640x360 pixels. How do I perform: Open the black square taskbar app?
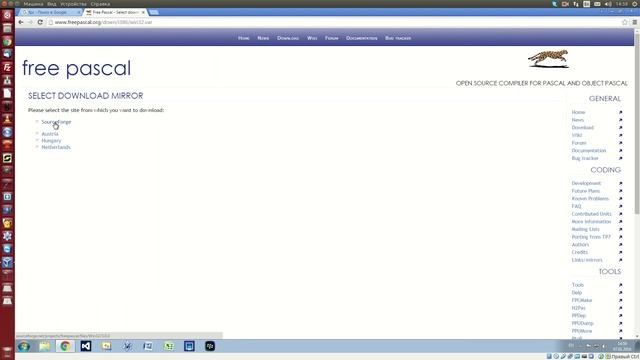tap(210, 347)
